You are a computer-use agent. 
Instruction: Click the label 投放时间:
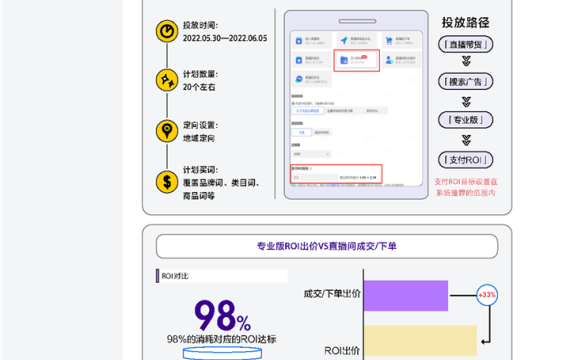tap(200, 25)
